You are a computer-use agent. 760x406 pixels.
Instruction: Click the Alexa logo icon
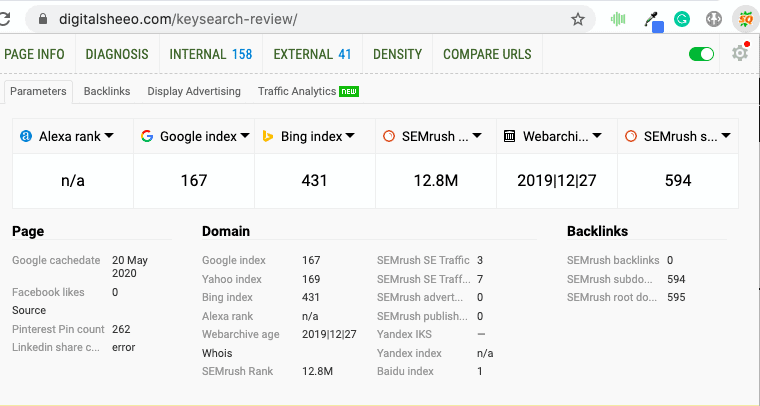pyautogui.click(x=26, y=136)
